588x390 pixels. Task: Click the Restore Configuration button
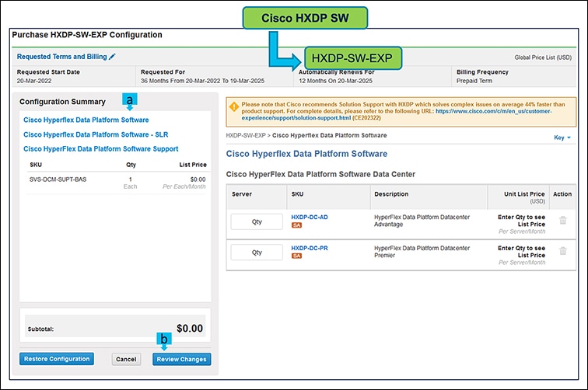tap(57, 359)
